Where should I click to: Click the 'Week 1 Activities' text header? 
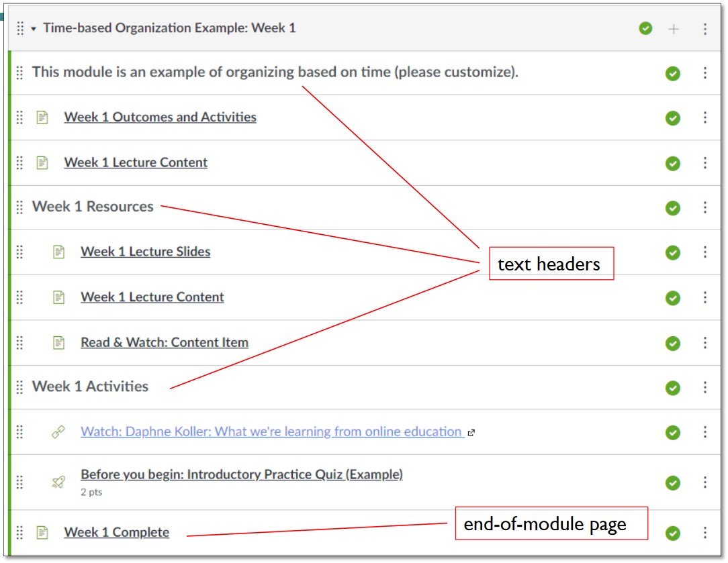pos(90,387)
